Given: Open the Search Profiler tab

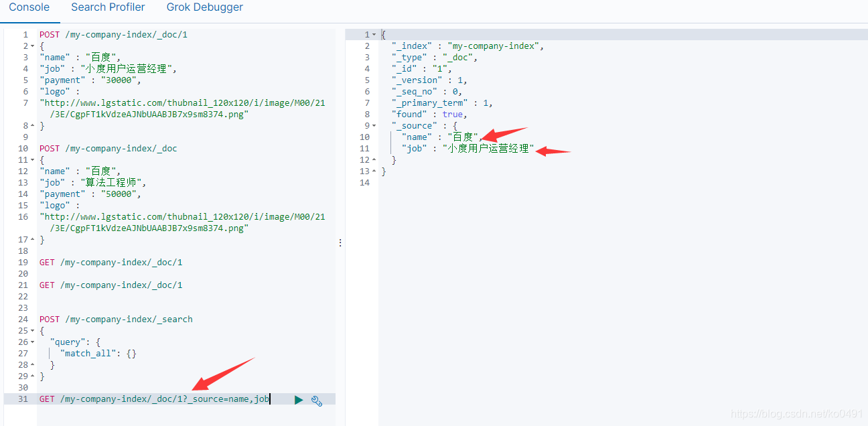Looking at the screenshot, I should 108,7.
